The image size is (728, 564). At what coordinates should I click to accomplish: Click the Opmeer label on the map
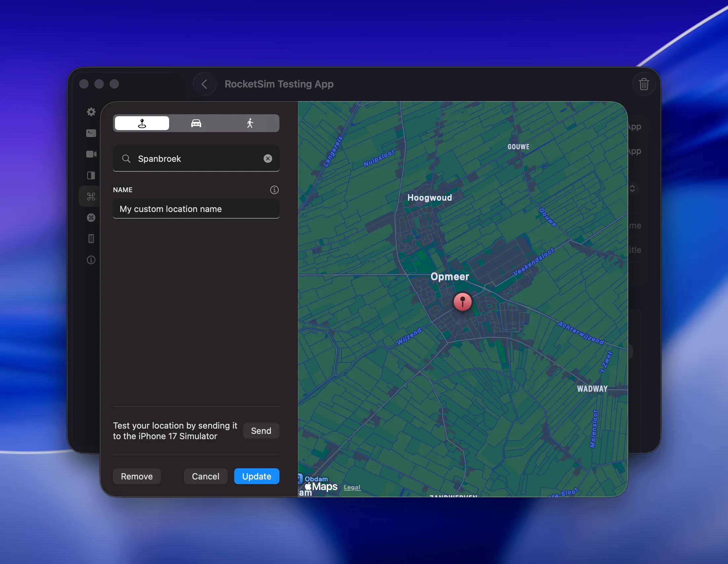pyautogui.click(x=450, y=276)
